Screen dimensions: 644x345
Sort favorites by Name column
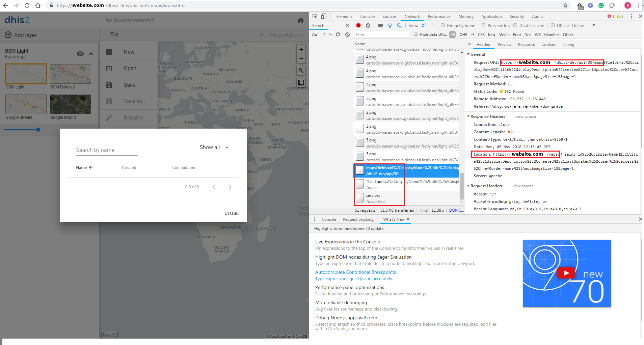84,168
